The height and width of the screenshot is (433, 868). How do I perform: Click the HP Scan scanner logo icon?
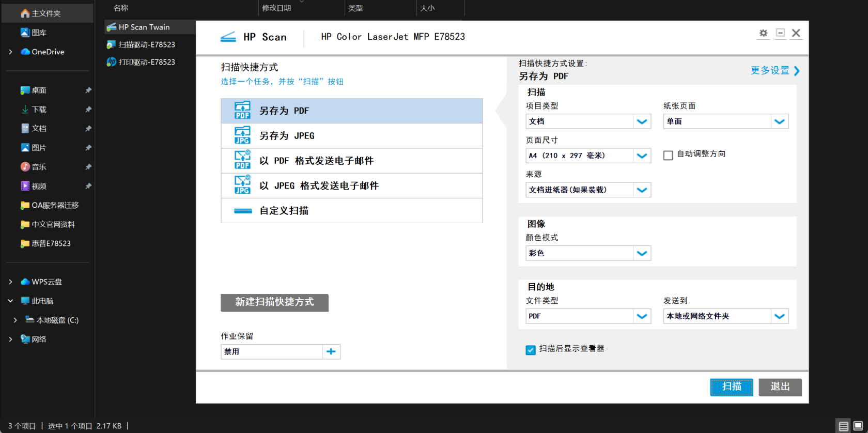(x=228, y=37)
